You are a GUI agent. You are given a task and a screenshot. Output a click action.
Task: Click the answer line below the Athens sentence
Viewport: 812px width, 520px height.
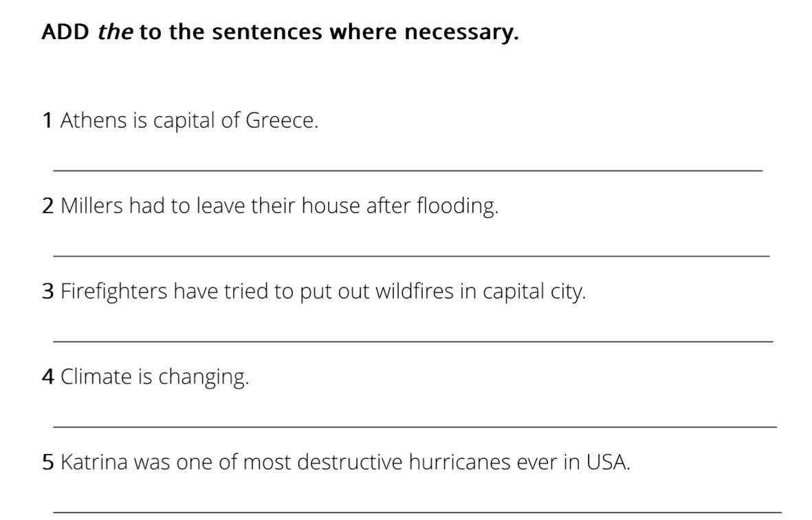pos(407,169)
